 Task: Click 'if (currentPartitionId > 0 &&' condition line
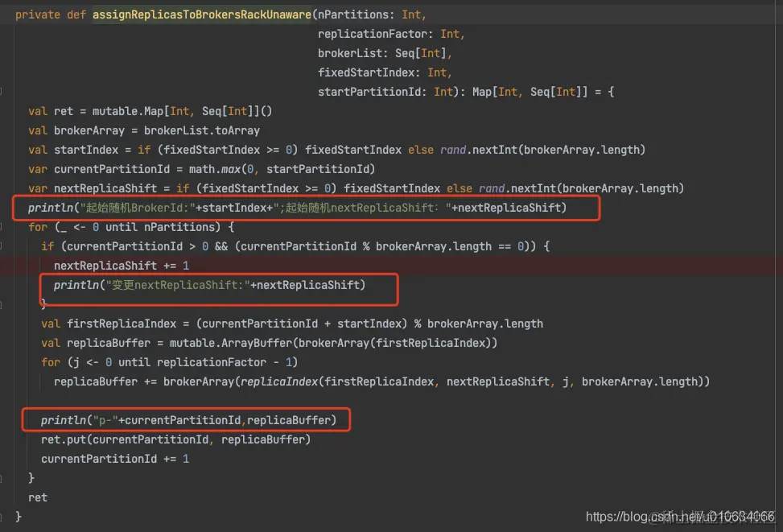tap(295, 246)
